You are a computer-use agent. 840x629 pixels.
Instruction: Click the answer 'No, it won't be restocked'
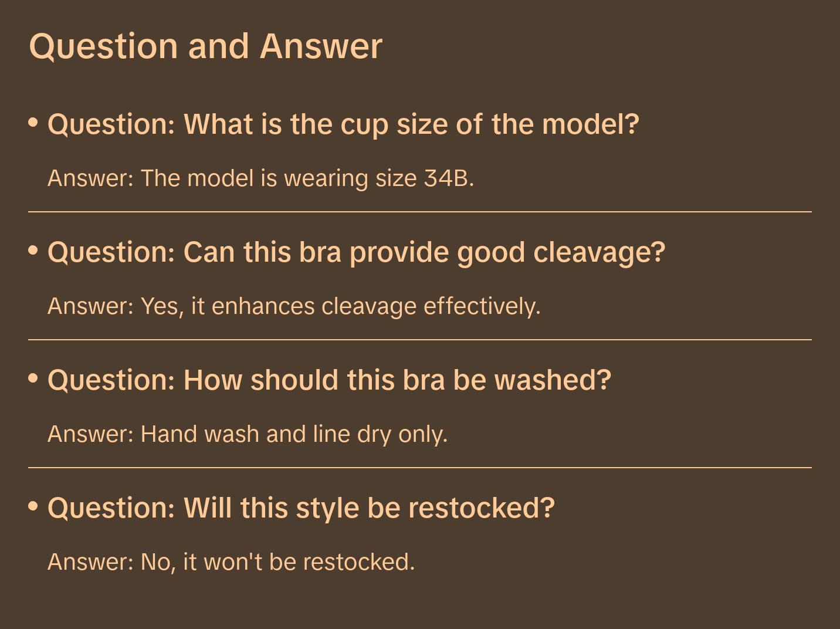[x=231, y=562]
